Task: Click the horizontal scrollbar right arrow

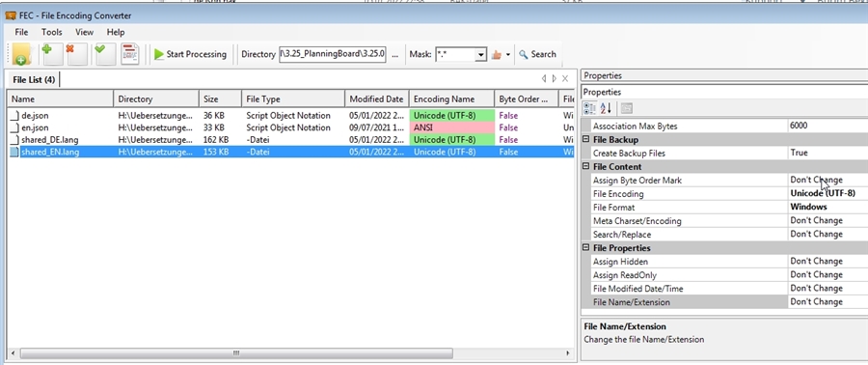Action: coord(567,353)
